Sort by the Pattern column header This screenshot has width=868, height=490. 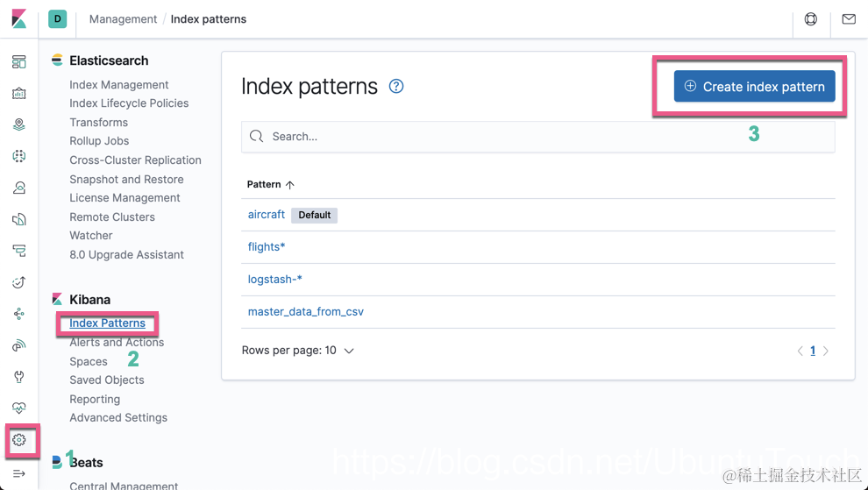[270, 184]
